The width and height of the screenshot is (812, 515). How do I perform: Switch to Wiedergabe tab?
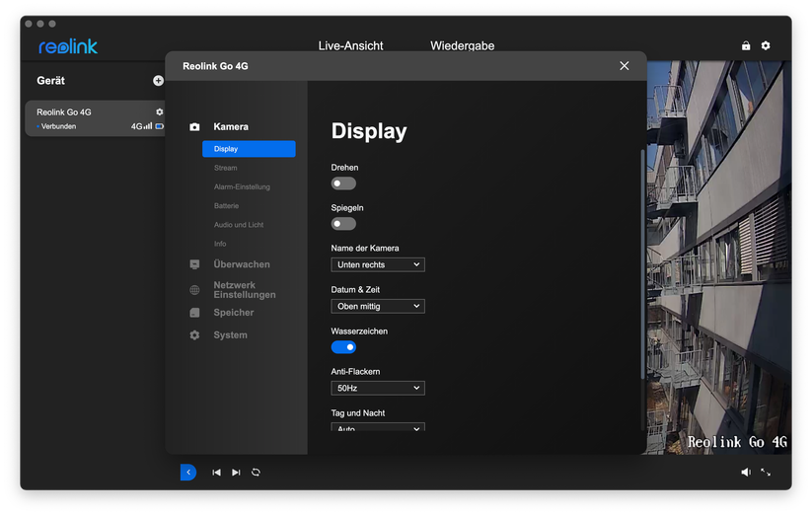click(x=463, y=45)
